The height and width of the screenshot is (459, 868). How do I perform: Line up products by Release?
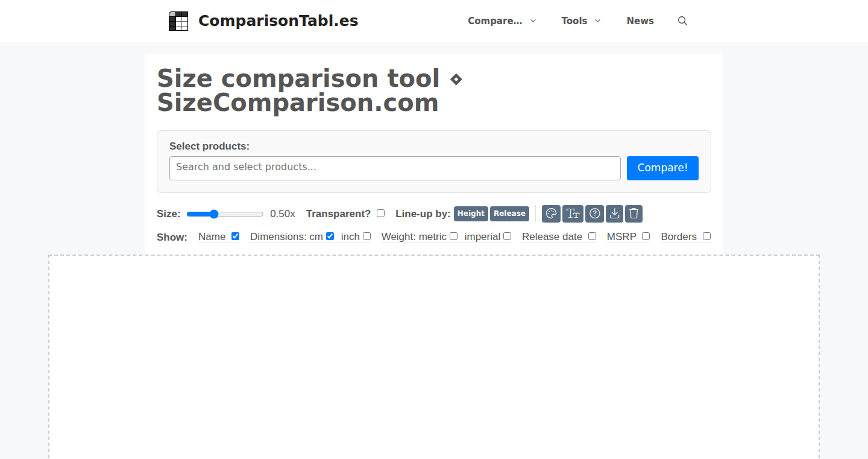click(509, 214)
